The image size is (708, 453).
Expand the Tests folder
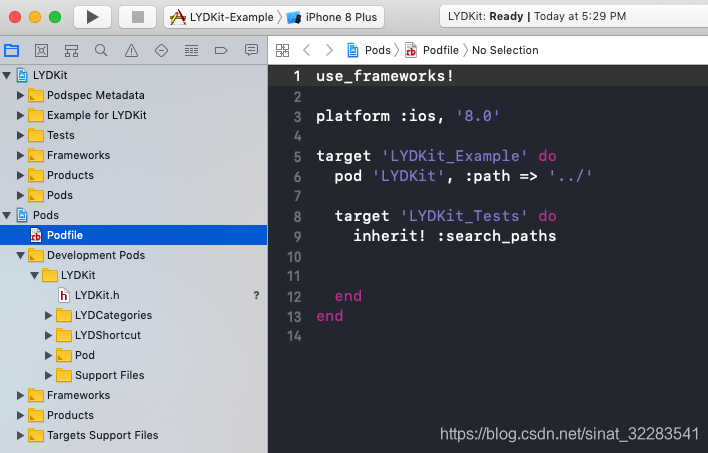[x=20, y=135]
